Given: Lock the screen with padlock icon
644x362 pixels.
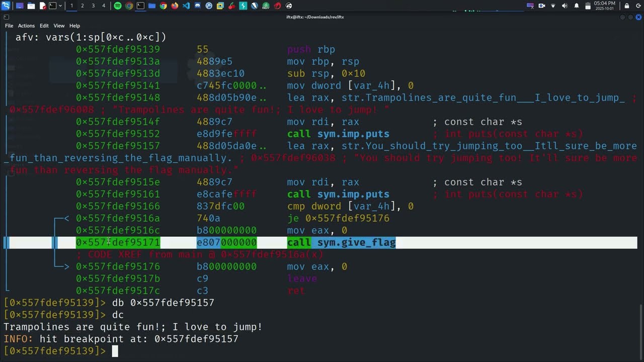Looking at the screenshot, I should click(627, 6).
